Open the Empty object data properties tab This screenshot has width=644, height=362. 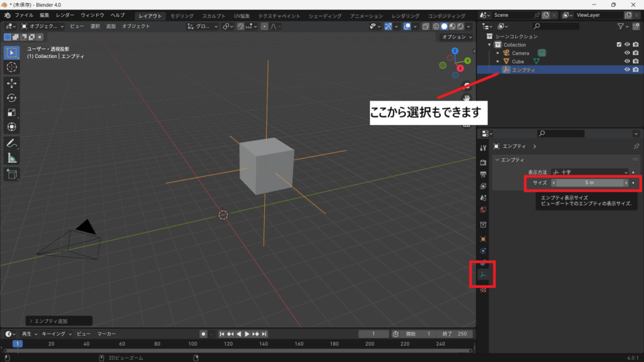tap(483, 275)
